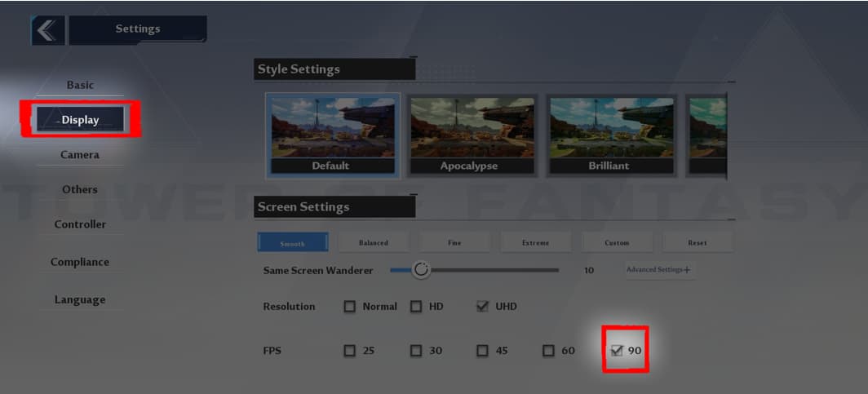Choose the Apocalypse style thumbnail
Image resolution: width=868 pixels, height=394 pixels.
tap(472, 135)
